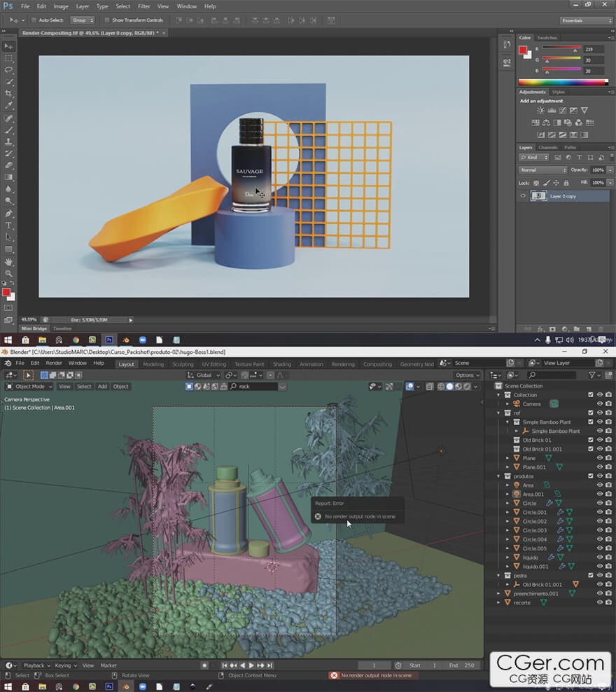
Task: Switch to rendered viewport shading in Blender
Action: (x=467, y=387)
